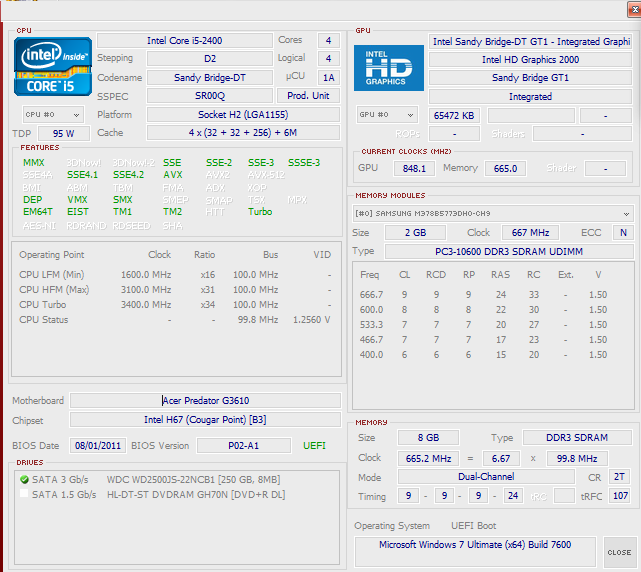Click the BIOS version P02-A1 field
This screenshot has width=641, height=572.
244,446
